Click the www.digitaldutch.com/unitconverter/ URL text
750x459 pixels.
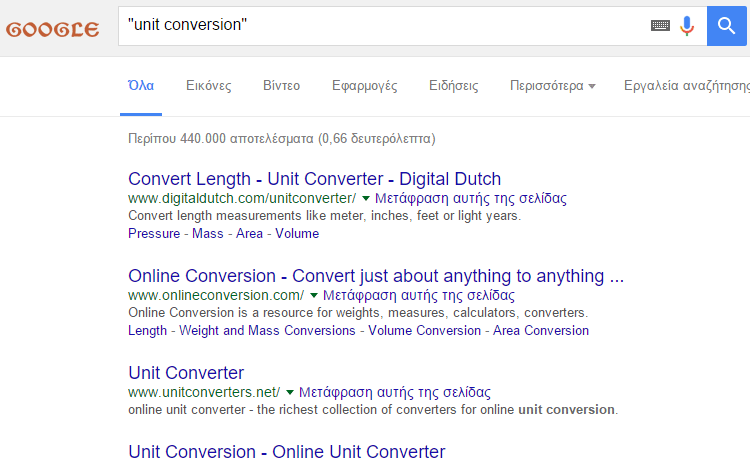pyautogui.click(x=242, y=198)
